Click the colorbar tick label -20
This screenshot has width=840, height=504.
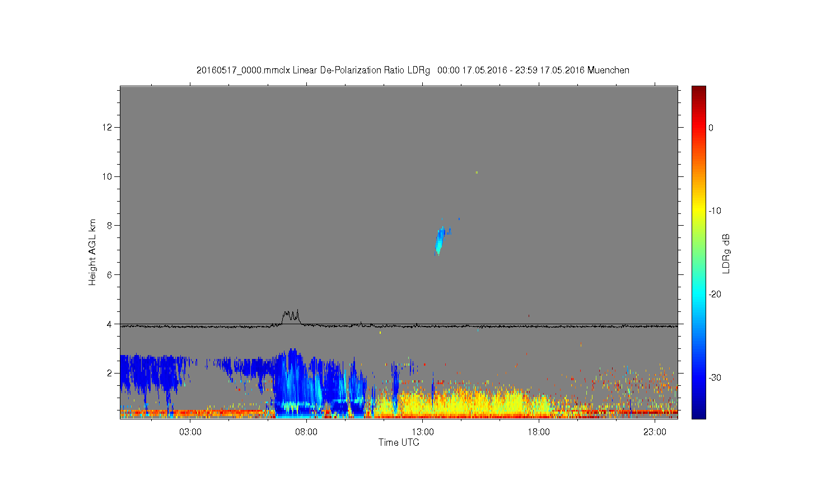tap(715, 295)
